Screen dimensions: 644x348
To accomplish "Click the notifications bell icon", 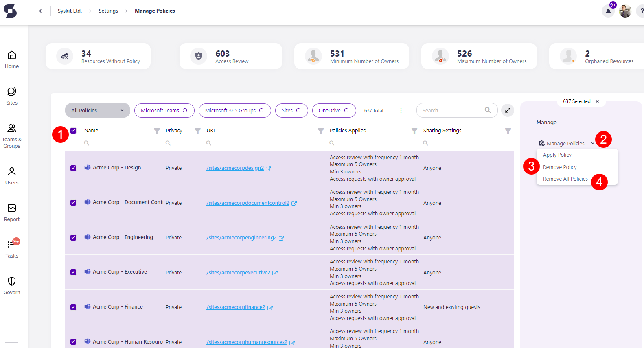I will point(608,11).
